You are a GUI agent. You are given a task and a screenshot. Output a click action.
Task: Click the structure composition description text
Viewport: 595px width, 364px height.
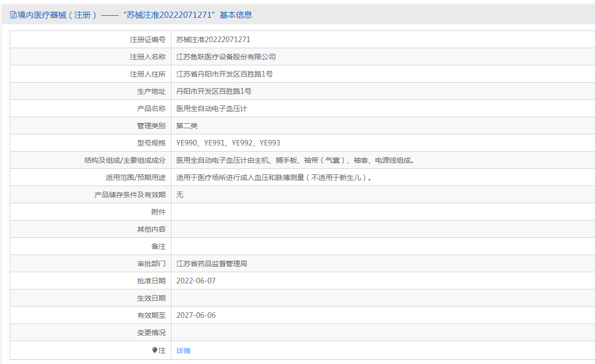point(296,160)
